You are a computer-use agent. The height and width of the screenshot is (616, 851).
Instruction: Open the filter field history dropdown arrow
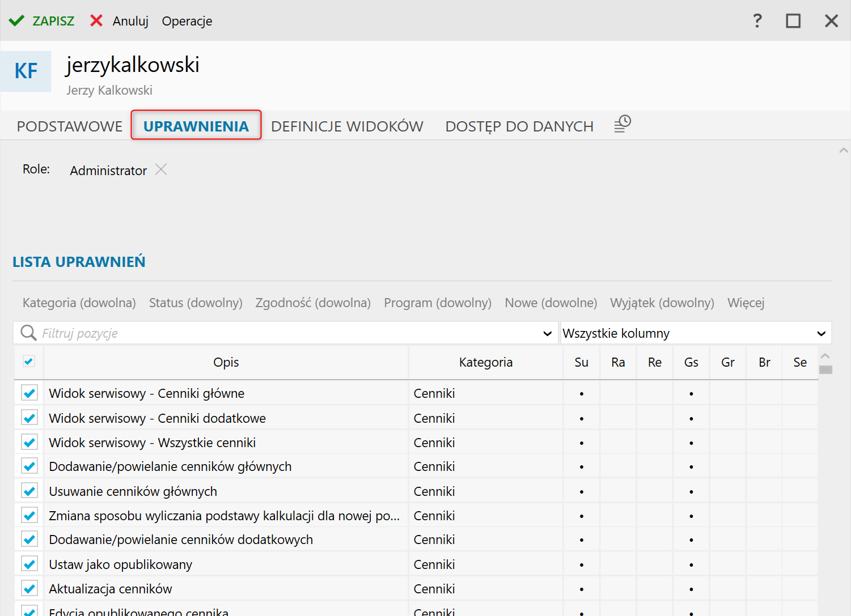(547, 333)
